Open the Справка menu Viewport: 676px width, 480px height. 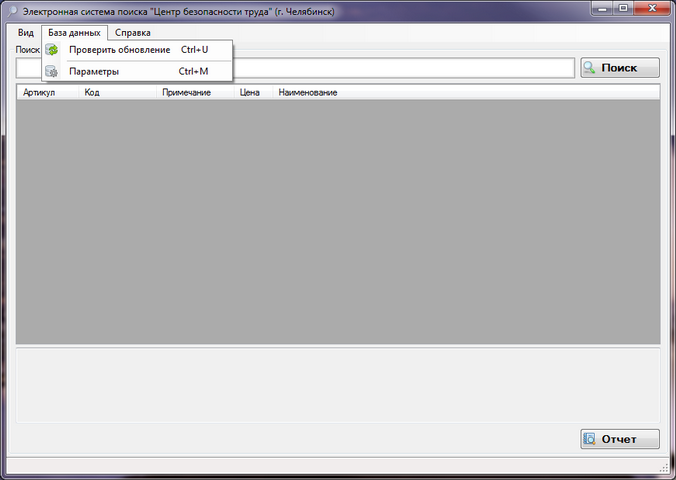[x=132, y=33]
